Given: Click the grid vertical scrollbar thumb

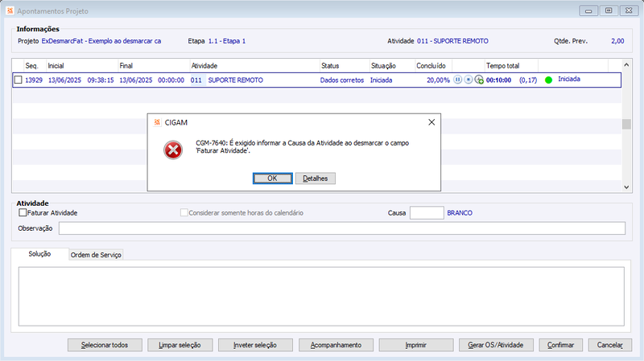Looking at the screenshot, I should tap(626, 124).
